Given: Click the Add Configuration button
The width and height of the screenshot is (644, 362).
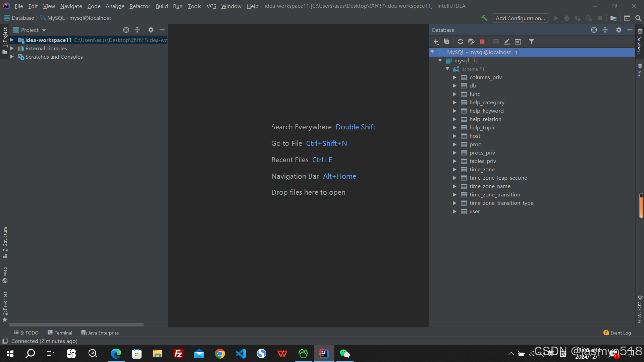Looking at the screenshot, I should [520, 18].
